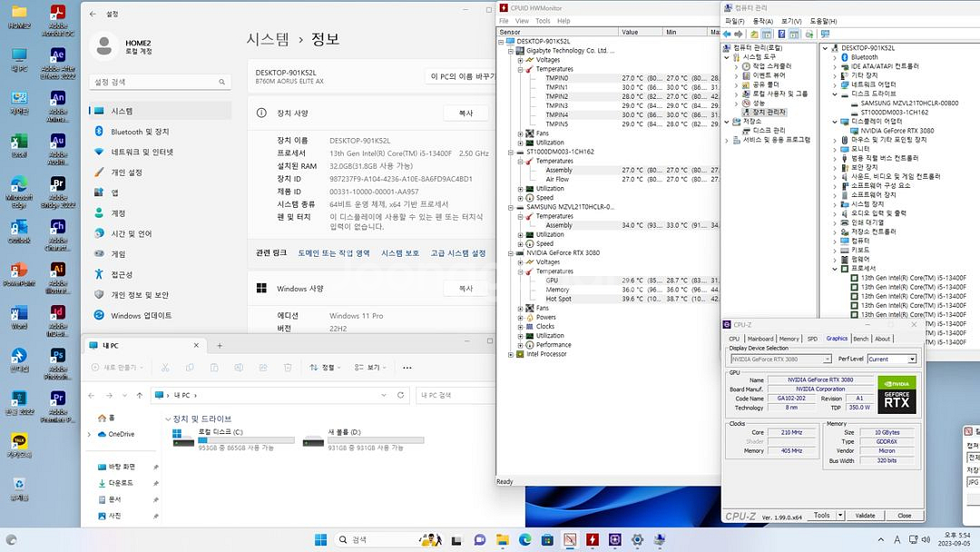This screenshot has height=552, width=980.
Task: Click the CPU-Z icon in taskbar
Action: click(615, 539)
